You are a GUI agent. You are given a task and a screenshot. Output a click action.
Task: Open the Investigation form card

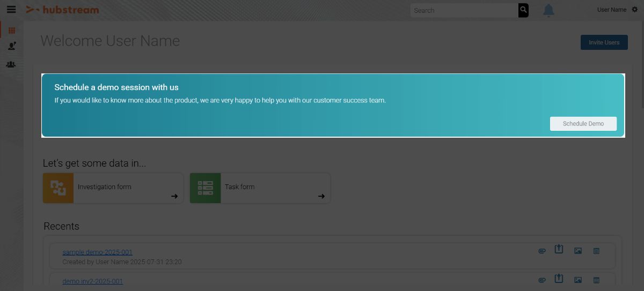pyautogui.click(x=113, y=188)
